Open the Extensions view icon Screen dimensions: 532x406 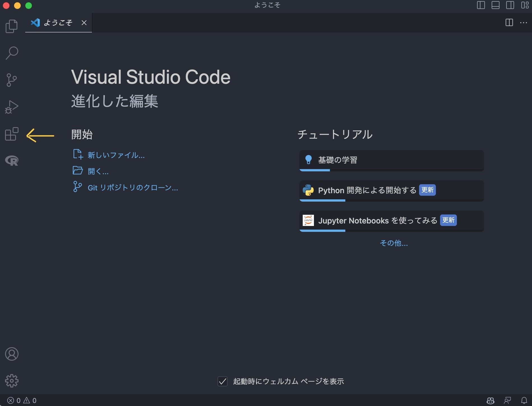pyautogui.click(x=11, y=134)
